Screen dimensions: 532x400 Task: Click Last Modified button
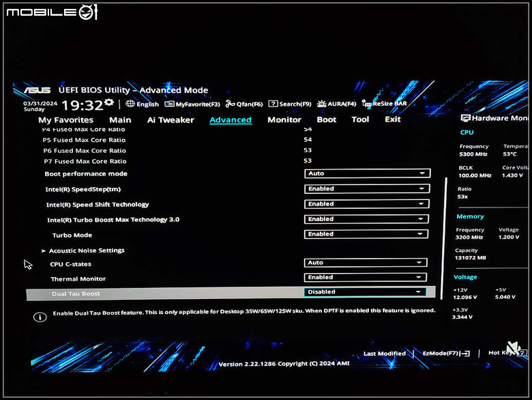click(385, 354)
